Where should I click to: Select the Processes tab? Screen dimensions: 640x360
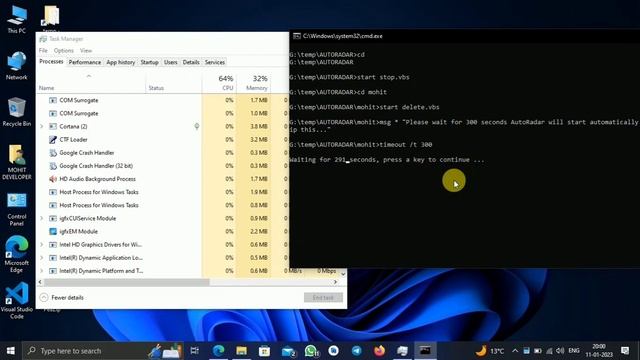coord(51,62)
